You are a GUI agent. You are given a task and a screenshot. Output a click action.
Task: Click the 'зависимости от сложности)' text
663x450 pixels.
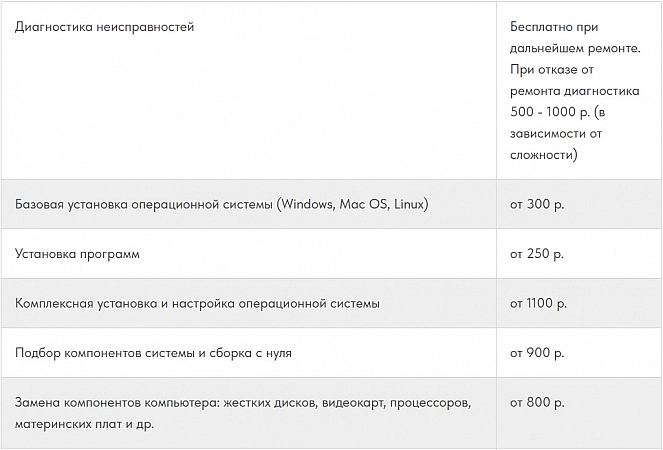tap(556, 144)
